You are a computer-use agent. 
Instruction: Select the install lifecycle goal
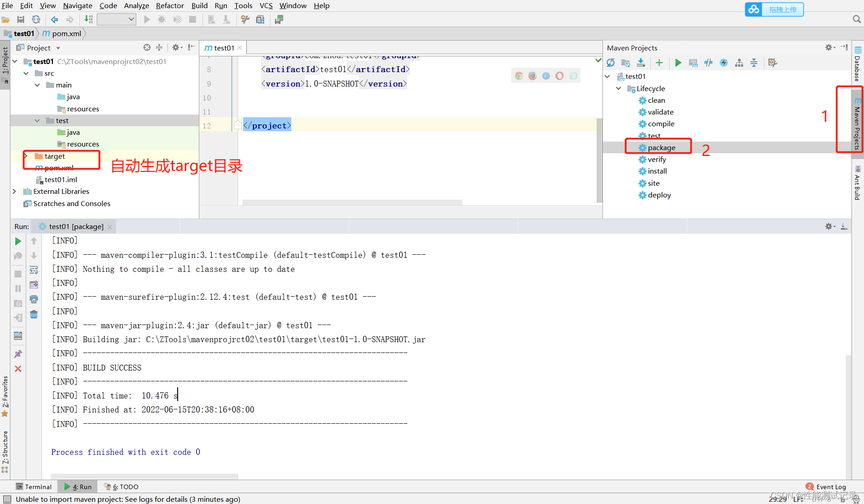point(657,171)
